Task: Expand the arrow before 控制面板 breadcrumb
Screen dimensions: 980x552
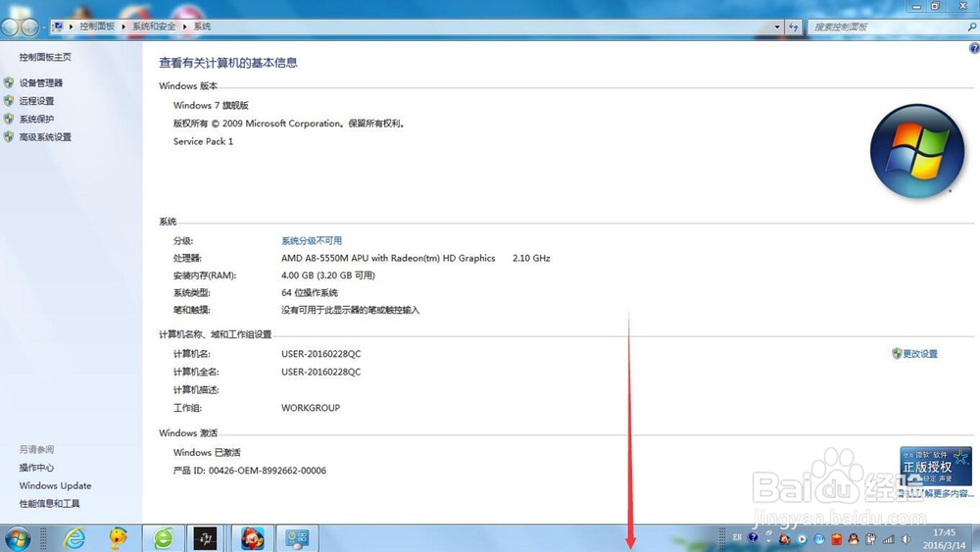Action: [71, 26]
